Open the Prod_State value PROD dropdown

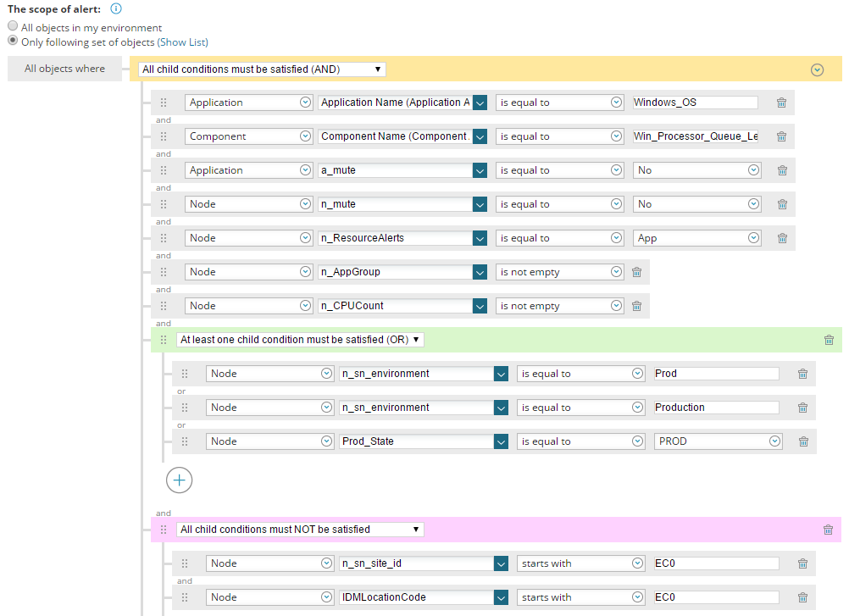718,441
